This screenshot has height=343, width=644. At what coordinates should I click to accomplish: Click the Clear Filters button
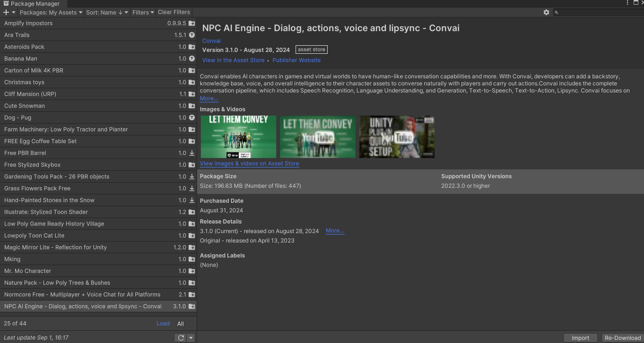tap(174, 12)
